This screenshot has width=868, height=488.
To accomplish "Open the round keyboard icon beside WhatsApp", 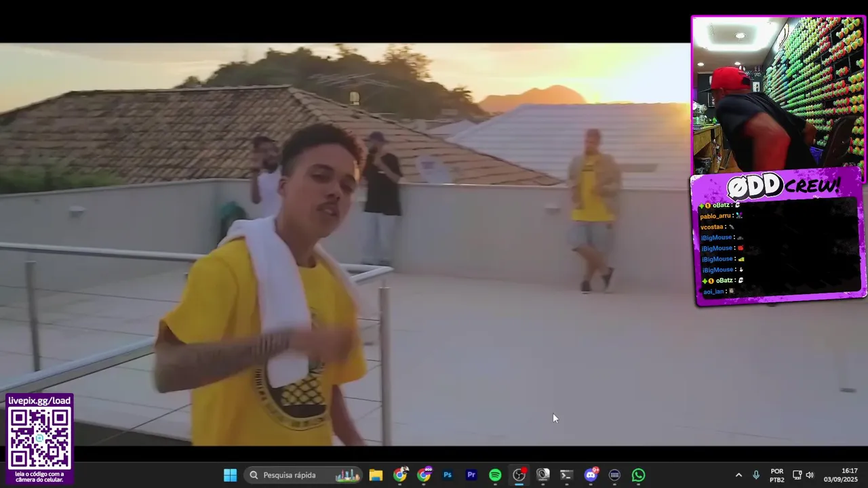I will (x=614, y=475).
